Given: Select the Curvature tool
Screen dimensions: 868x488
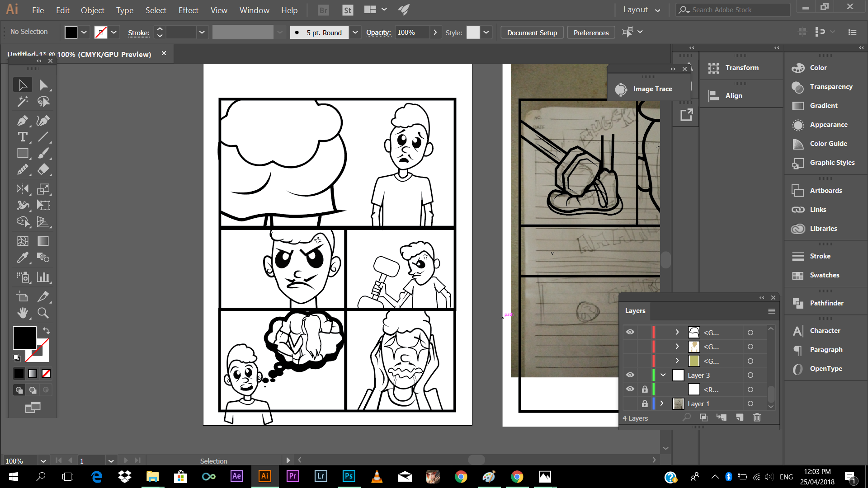Looking at the screenshot, I should tap(43, 121).
